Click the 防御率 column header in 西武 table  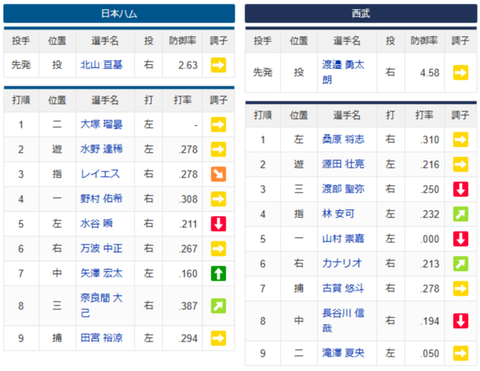(x=424, y=41)
